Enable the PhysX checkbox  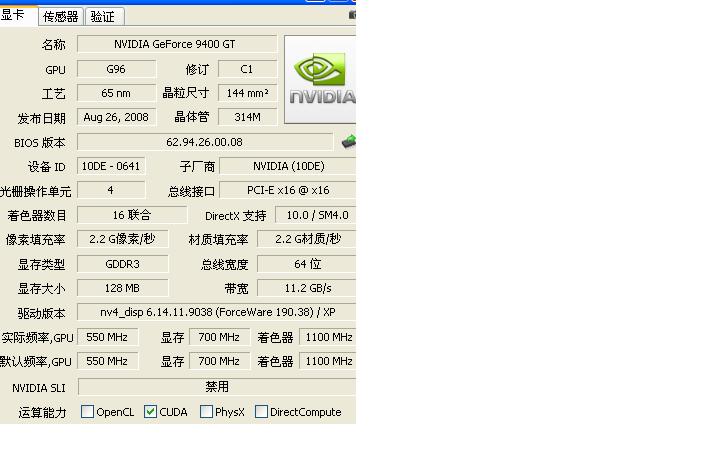206,411
